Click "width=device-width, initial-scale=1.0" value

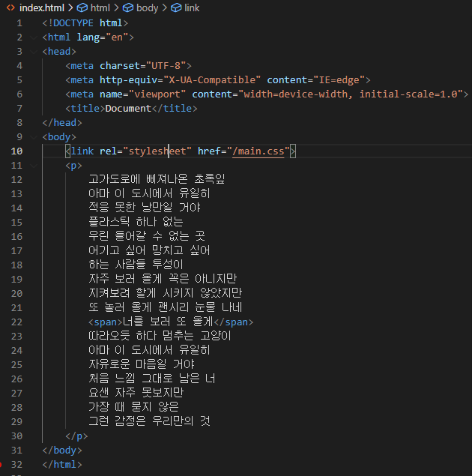pyautogui.click(x=351, y=94)
